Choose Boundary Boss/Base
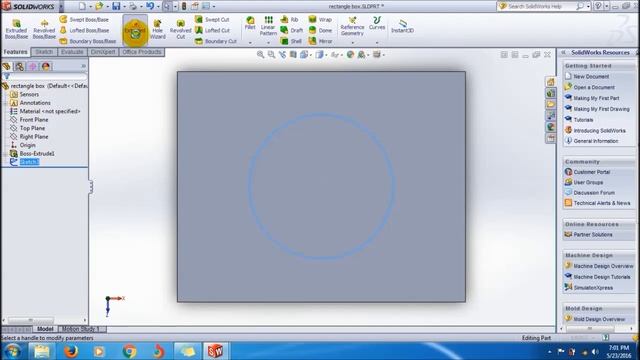Screen dimensions: 640x360 tap(88, 41)
